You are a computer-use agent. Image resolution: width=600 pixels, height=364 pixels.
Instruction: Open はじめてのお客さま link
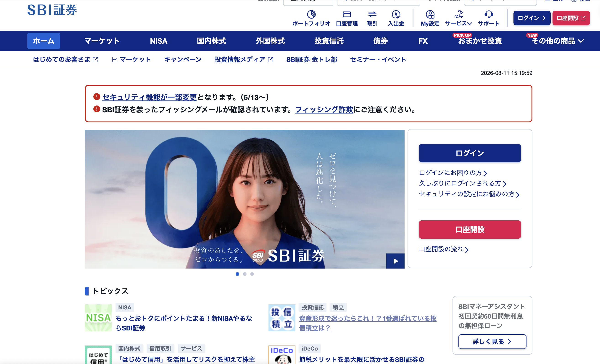click(x=66, y=59)
